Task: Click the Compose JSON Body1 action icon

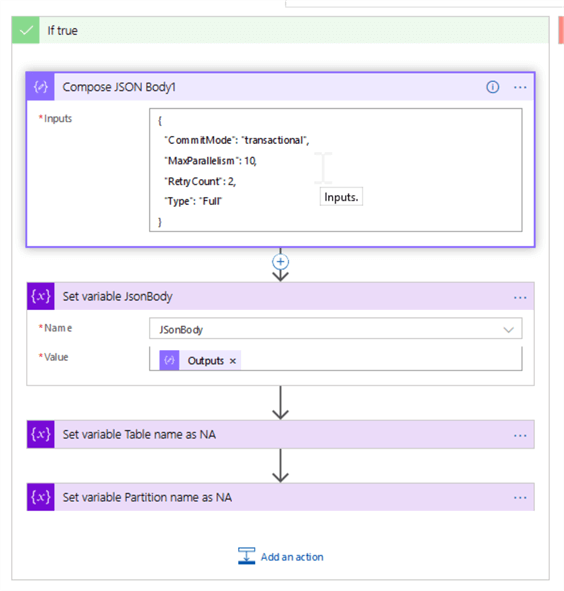Action: coord(41,87)
